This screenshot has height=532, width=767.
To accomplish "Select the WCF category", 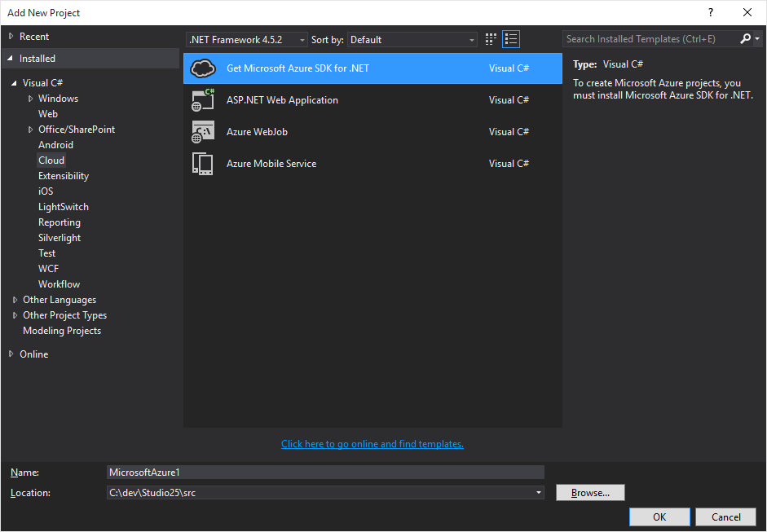I will coord(48,269).
